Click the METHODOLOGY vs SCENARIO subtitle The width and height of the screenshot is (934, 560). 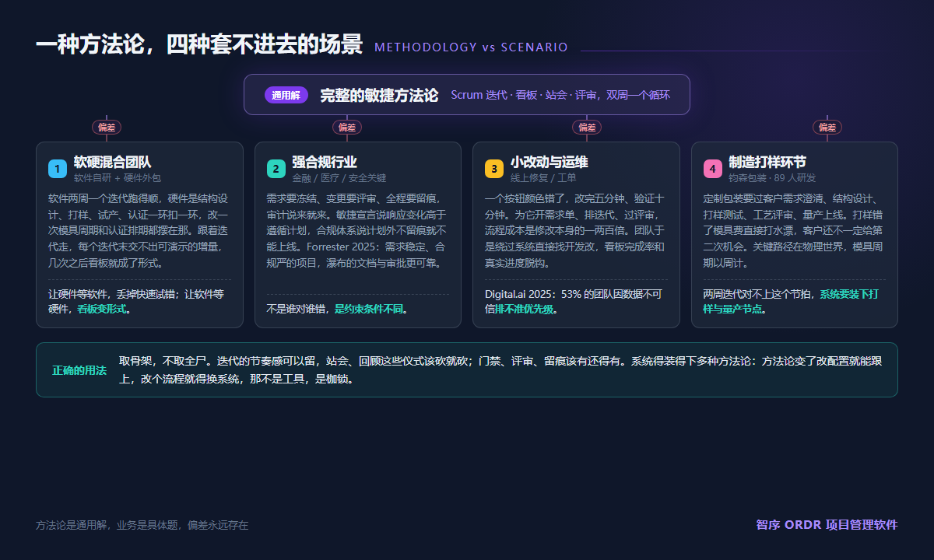pos(471,47)
